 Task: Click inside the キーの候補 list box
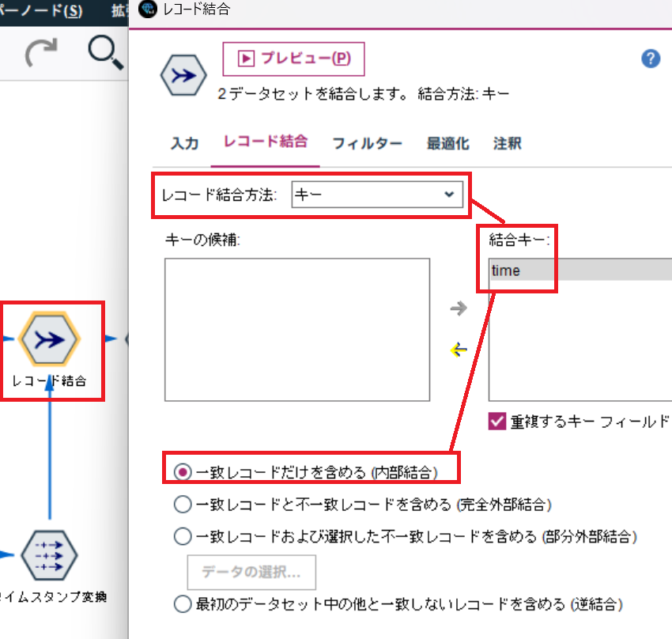pyautogui.click(x=297, y=330)
